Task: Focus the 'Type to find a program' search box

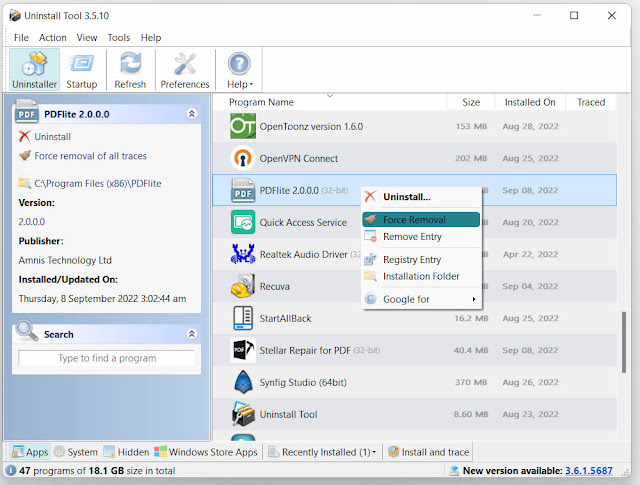Action: [107, 358]
